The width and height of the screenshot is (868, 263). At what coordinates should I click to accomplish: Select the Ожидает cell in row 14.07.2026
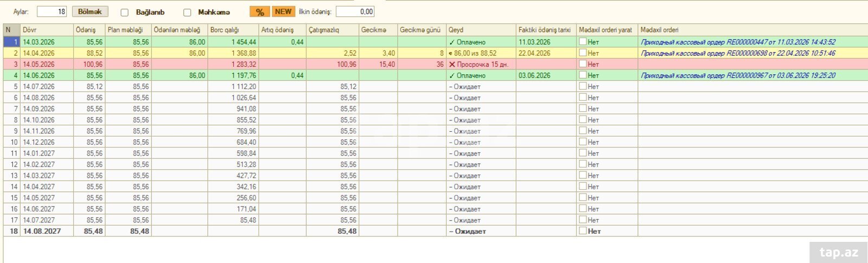[481, 86]
